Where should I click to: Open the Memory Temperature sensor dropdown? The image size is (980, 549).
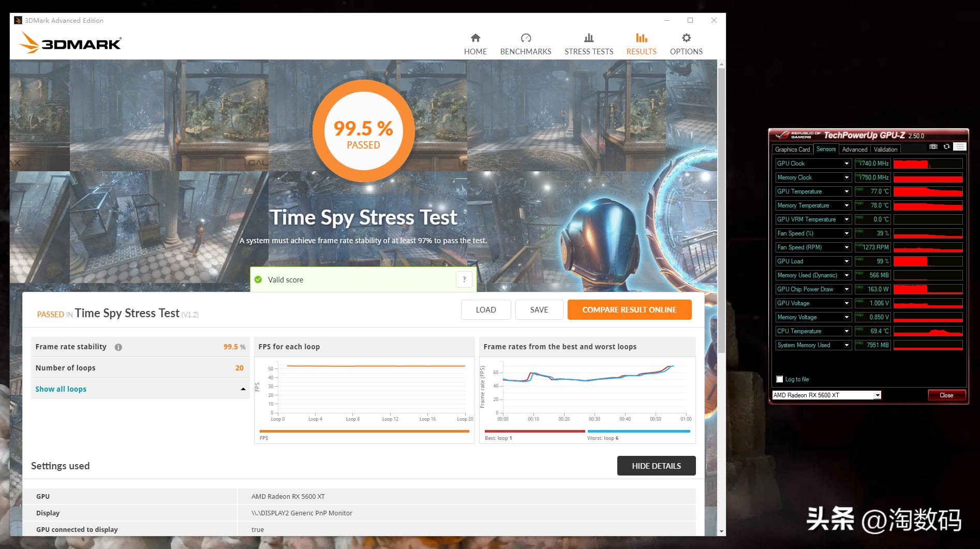click(x=847, y=205)
